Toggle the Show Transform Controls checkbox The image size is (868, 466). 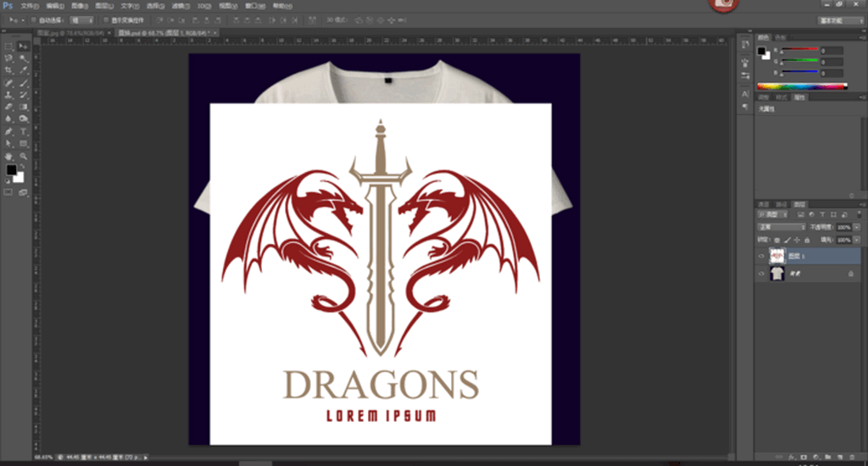coord(106,20)
